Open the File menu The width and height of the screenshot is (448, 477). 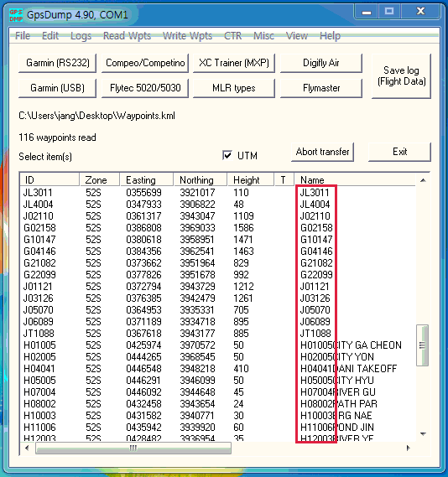[23, 36]
